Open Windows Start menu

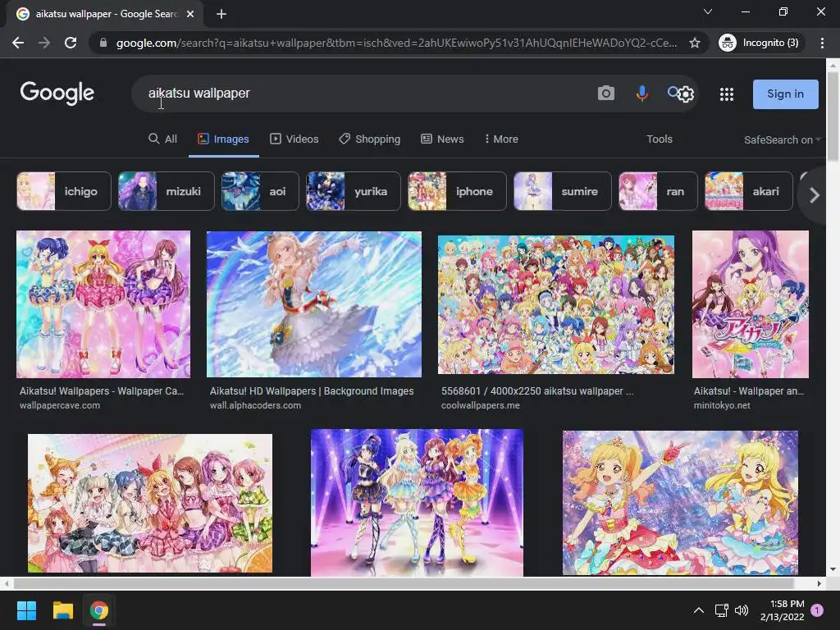click(26, 610)
